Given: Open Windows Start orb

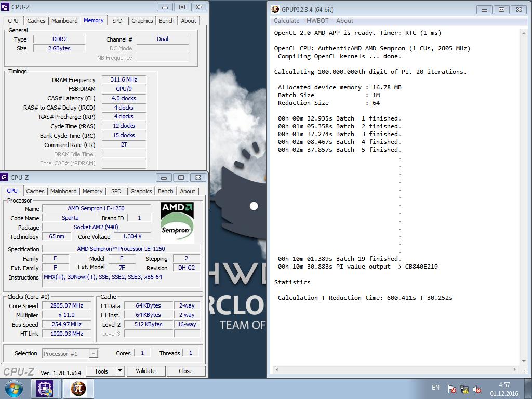Looking at the screenshot, I should point(14,389).
